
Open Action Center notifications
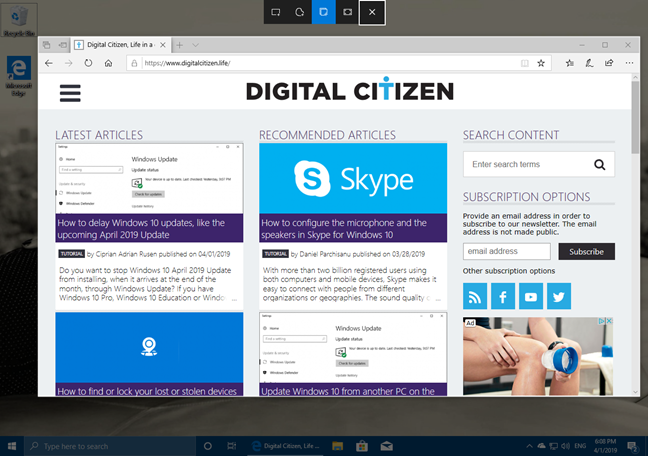pyautogui.click(x=632, y=446)
